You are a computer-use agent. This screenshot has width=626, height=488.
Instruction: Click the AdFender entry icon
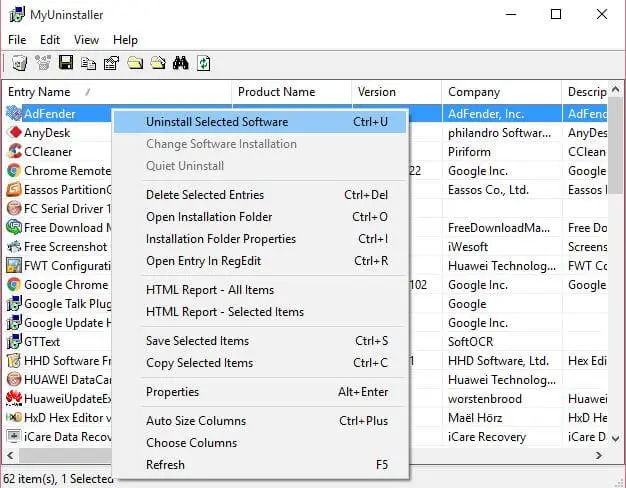(14, 114)
